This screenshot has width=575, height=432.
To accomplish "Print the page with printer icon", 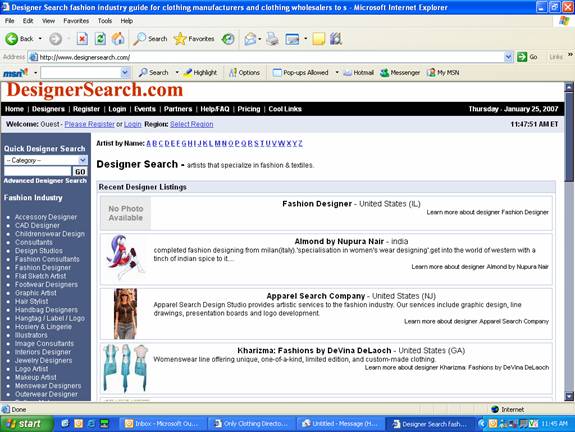I will (272, 39).
